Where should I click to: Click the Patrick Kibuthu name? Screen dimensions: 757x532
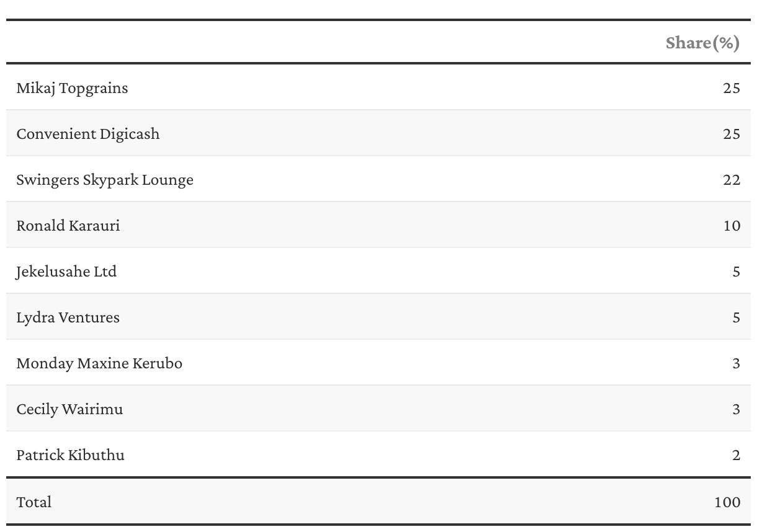pyautogui.click(x=70, y=454)
